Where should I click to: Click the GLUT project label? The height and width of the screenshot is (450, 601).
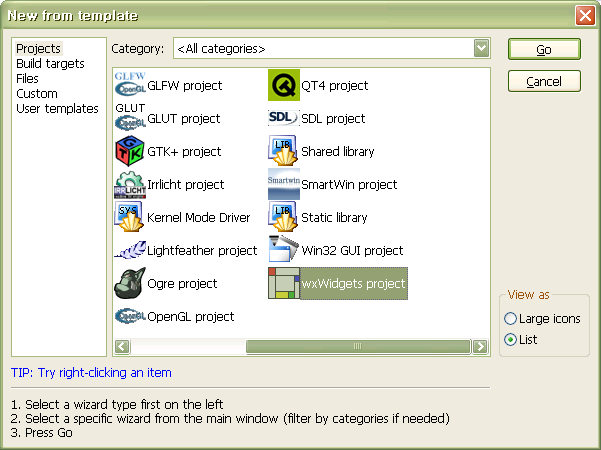(184, 118)
